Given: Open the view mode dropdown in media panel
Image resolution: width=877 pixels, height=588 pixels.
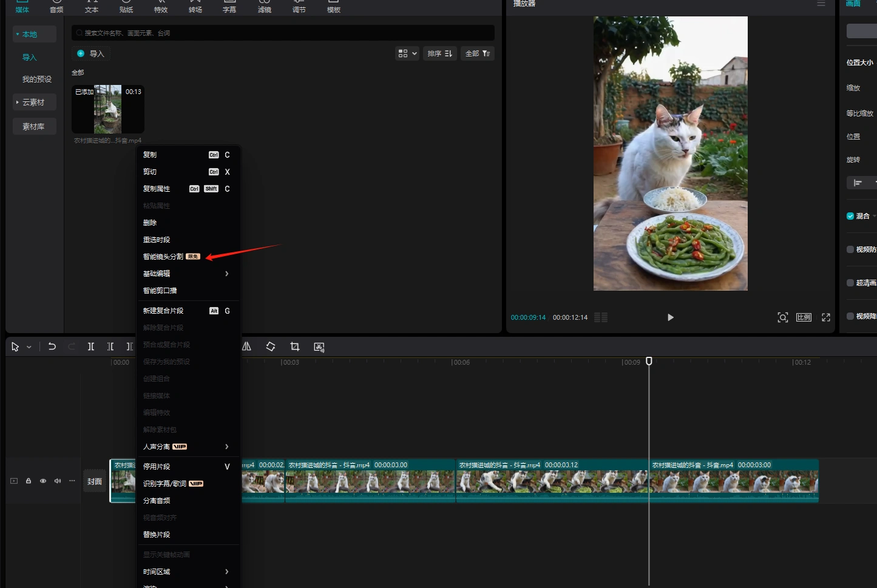Looking at the screenshot, I should pos(407,53).
